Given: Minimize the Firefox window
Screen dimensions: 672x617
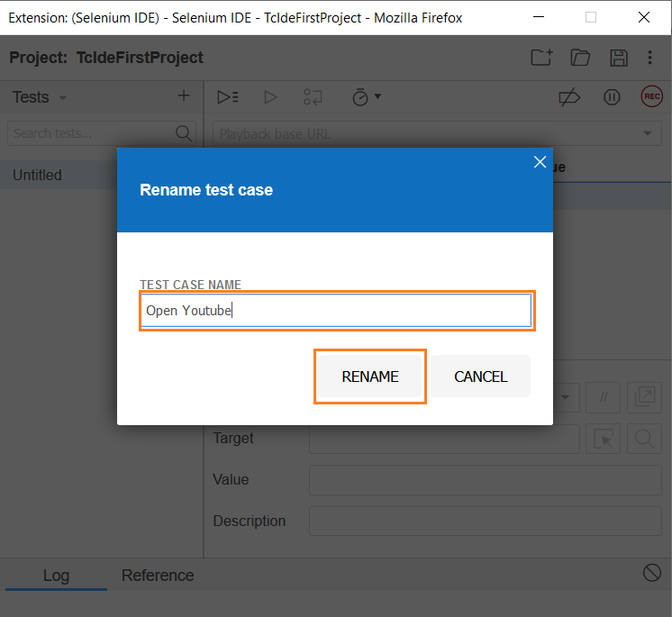Looking at the screenshot, I should click(539, 17).
